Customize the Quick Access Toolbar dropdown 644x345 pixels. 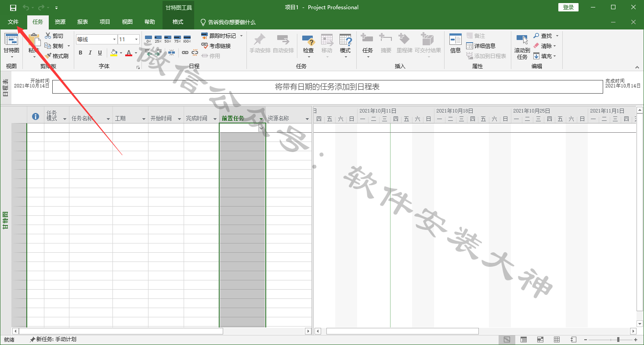click(x=57, y=8)
